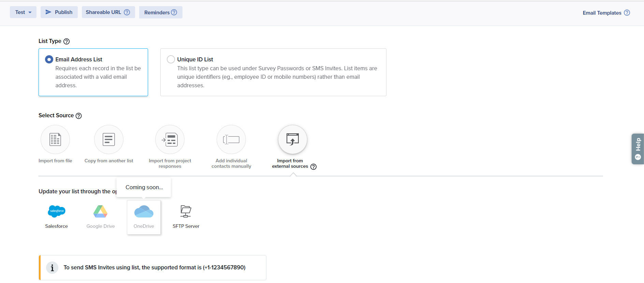Choose Salesforce as external source
Image resolution: width=644 pixels, height=283 pixels.
coord(57,212)
